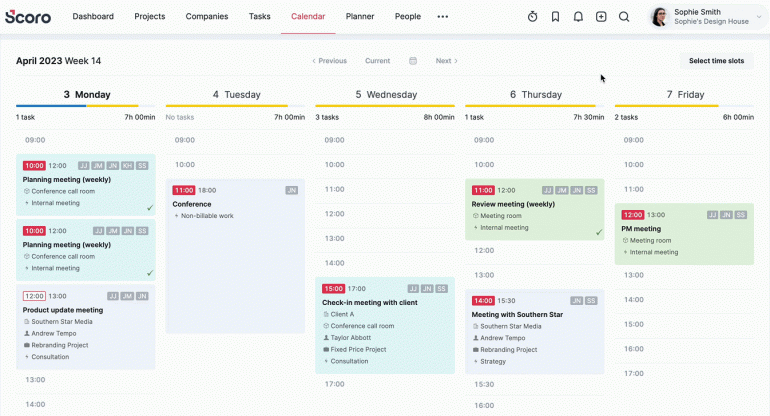Screen dimensions: 770x416
Task: Open the Projects tab
Action: coord(150,16)
